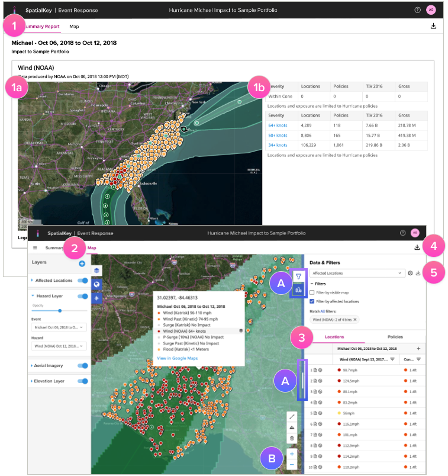
Task: Click the layer icon beside Wind (NOAA) 64+ knots in the popup
Action: tap(241, 331)
